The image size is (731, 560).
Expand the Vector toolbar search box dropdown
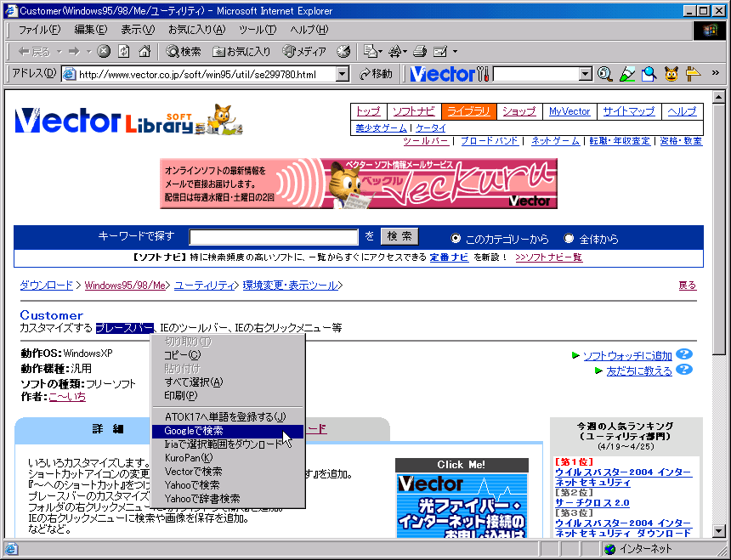(586, 74)
